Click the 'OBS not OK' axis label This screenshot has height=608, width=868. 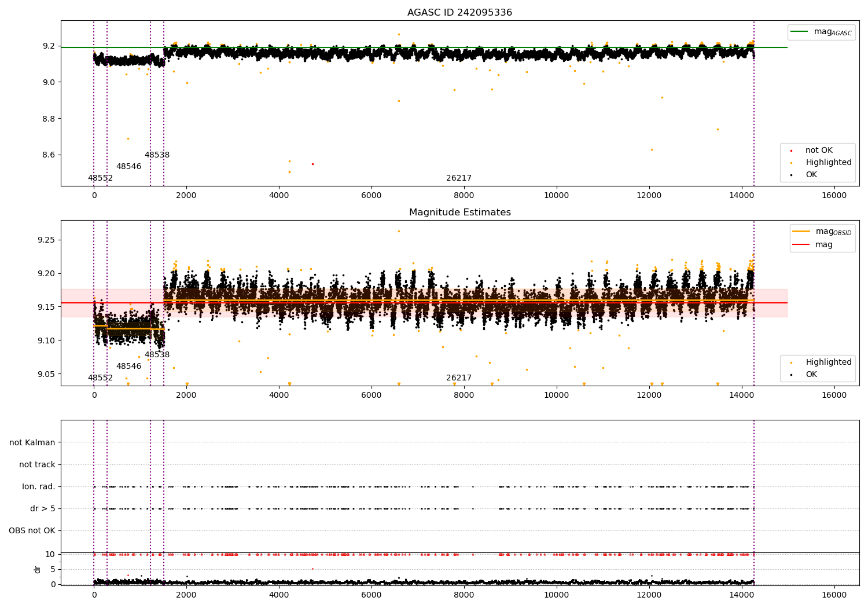32,530
